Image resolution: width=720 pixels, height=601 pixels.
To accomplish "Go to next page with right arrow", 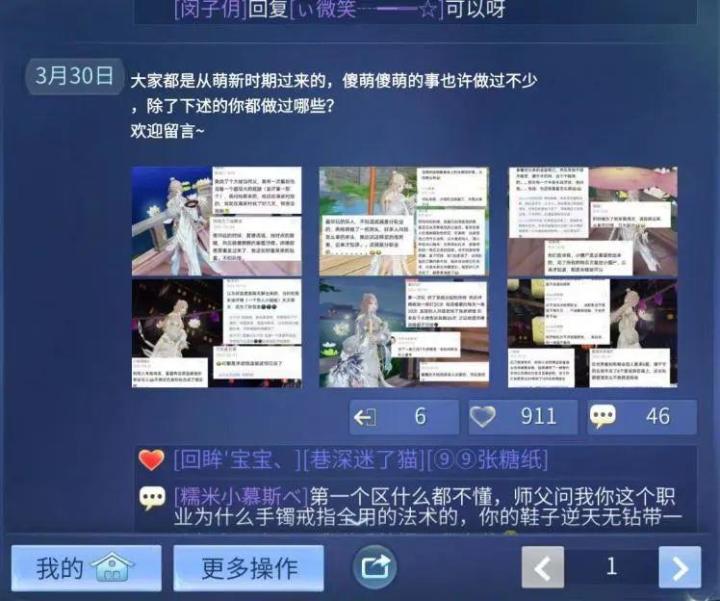I will (x=680, y=567).
